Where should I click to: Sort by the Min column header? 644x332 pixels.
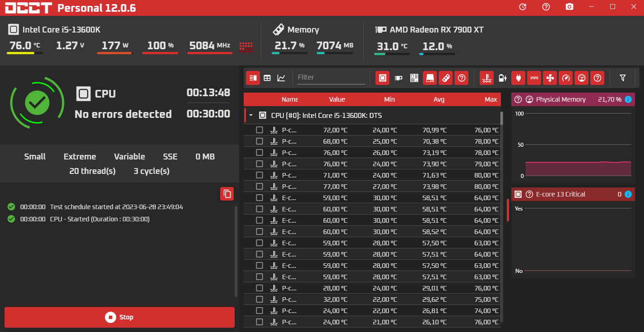pyautogui.click(x=389, y=99)
